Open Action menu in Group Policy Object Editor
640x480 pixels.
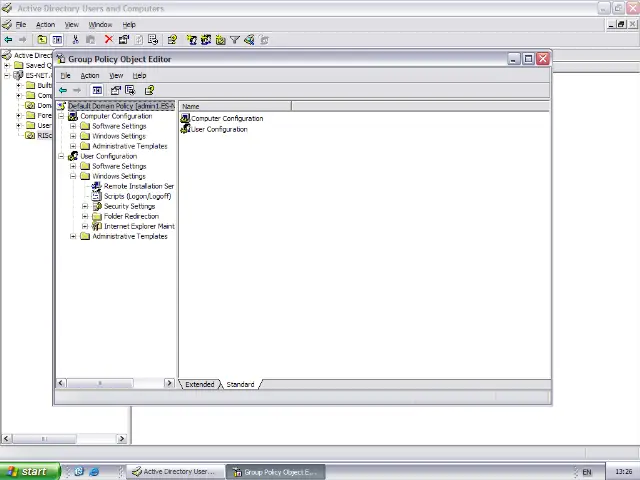90,76
